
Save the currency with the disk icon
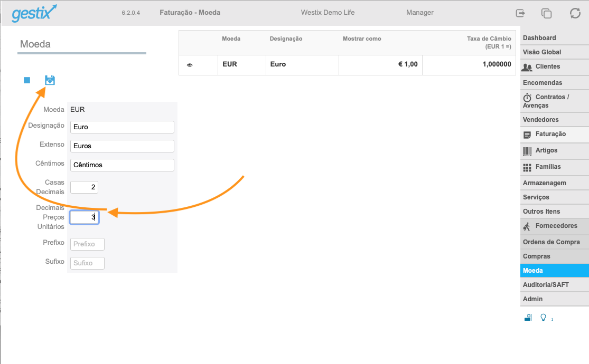coord(50,80)
